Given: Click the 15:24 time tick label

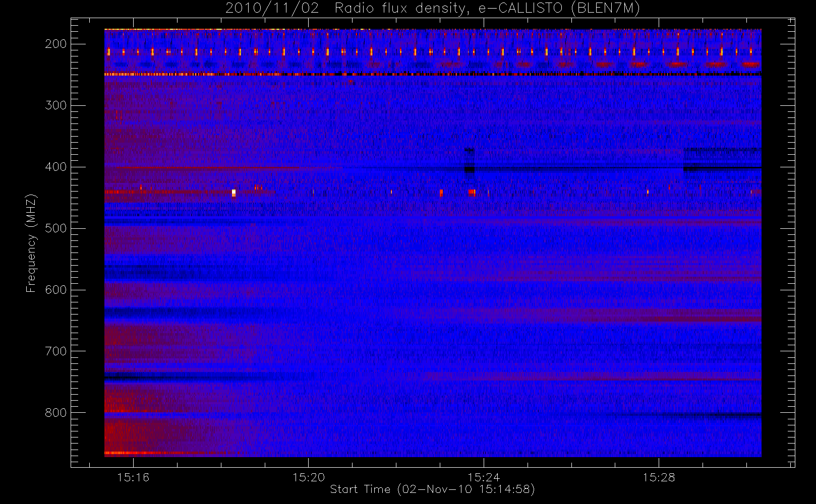Looking at the screenshot, I should 484,477.
